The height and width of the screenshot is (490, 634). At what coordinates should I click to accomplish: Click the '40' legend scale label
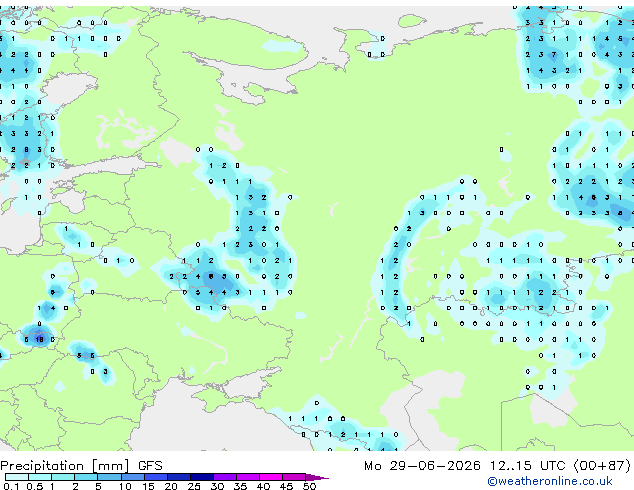pyautogui.click(x=263, y=486)
